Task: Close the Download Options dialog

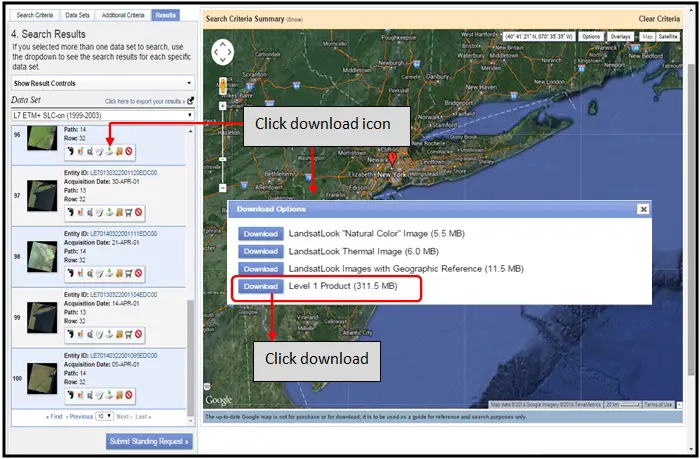Action: pos(643,209)
